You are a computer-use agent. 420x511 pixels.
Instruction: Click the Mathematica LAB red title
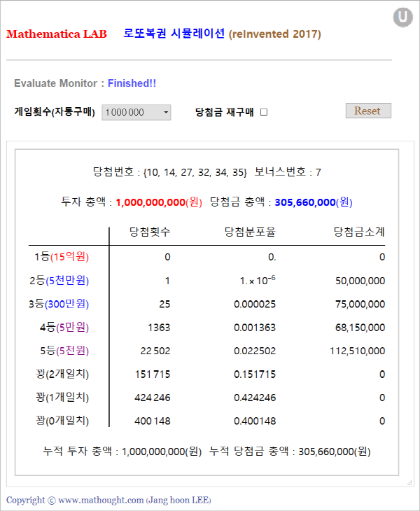[57, 34]
